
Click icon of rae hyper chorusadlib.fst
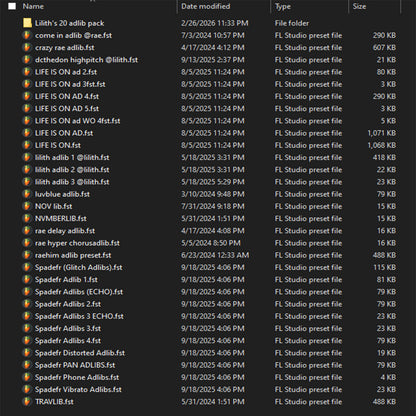(27, 243)
